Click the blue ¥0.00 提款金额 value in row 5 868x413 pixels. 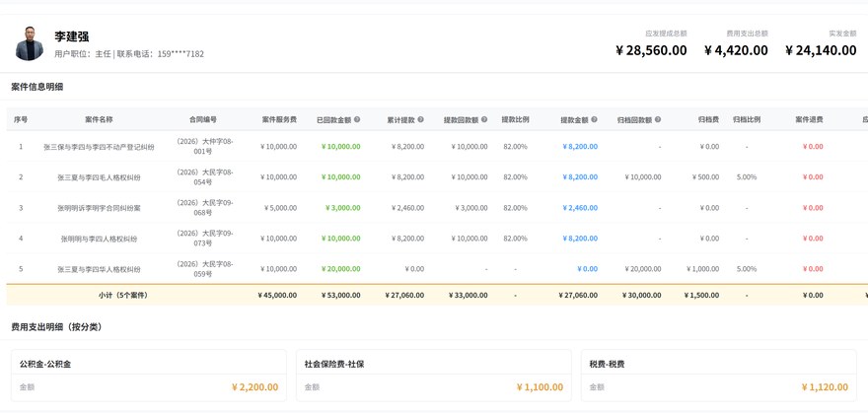coord(587,269)
